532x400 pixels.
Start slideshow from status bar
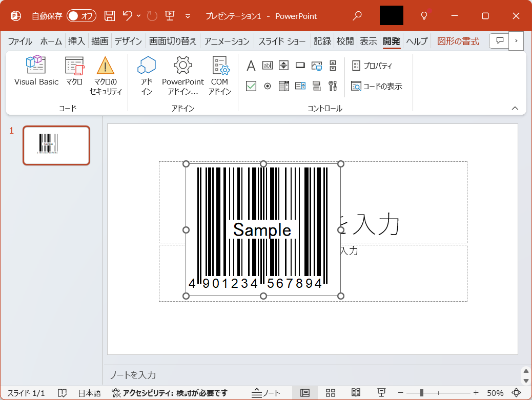coord(381,393)
